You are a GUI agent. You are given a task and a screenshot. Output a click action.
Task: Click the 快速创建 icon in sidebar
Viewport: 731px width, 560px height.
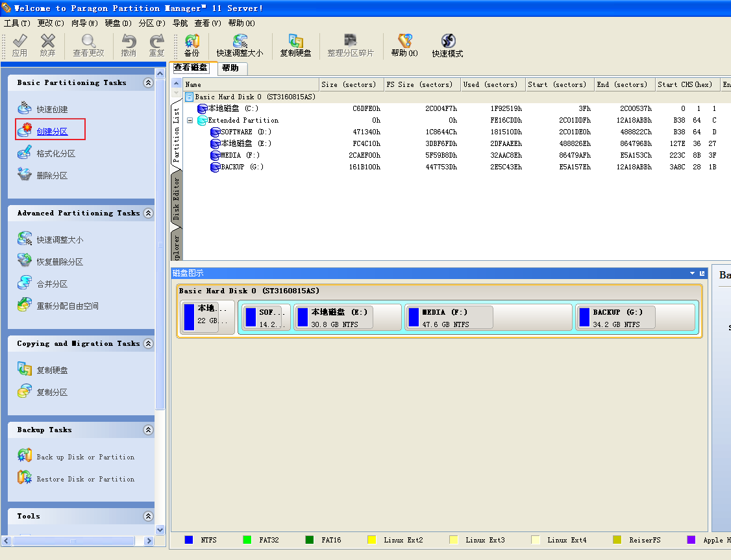pyautogui.click(x=25, y=109)
